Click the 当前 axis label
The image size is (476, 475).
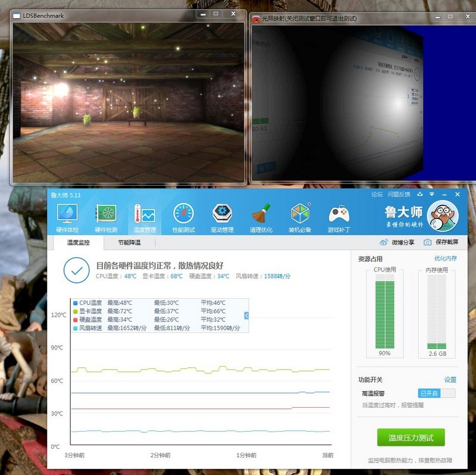pyautogui.click(x=328, y=455)
